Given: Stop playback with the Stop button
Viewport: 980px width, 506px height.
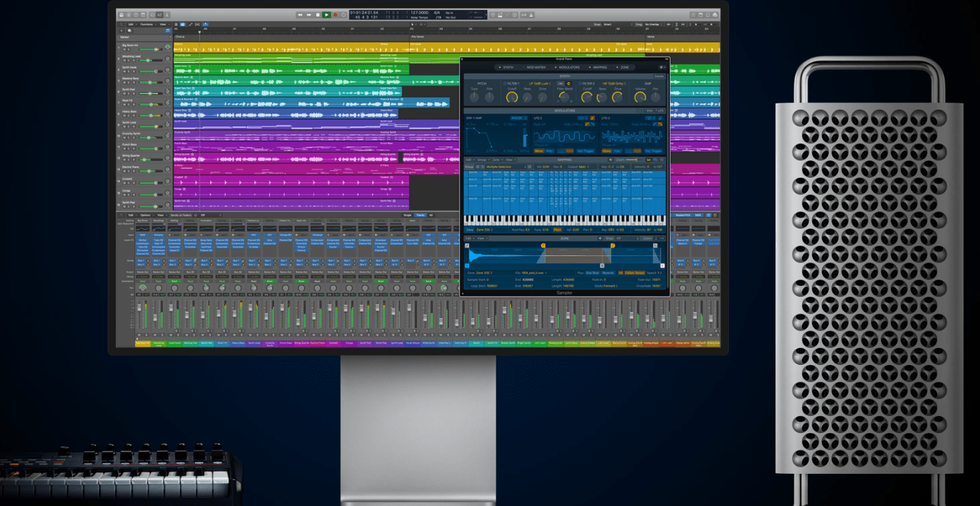Looking at the screenshot, I should [x=318, y=15].
